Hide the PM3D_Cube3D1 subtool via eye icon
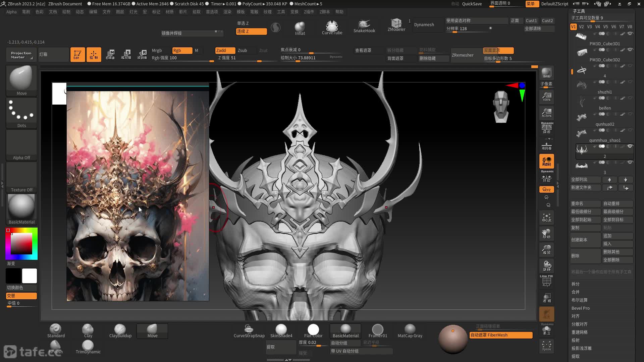 pos(630,34)
